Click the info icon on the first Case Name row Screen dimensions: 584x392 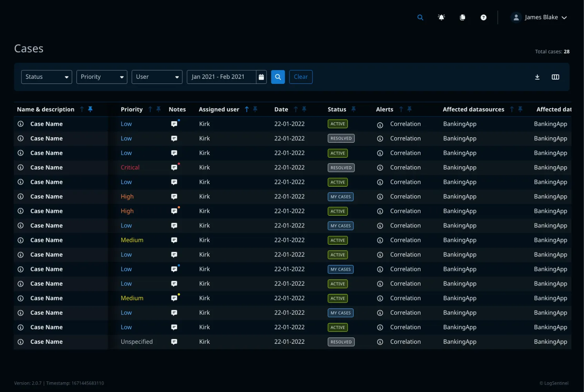20,123
